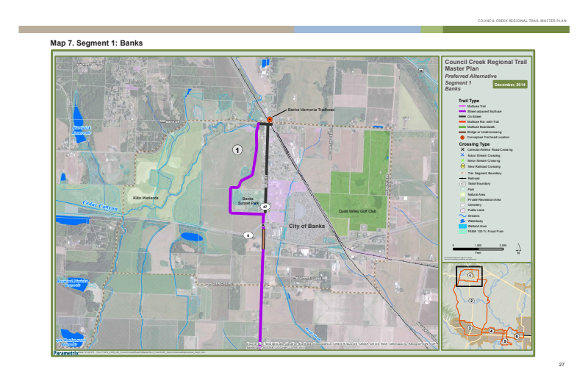Click the Quail Valley Golf Club label
Screen dimensions: 588x381
356,211
